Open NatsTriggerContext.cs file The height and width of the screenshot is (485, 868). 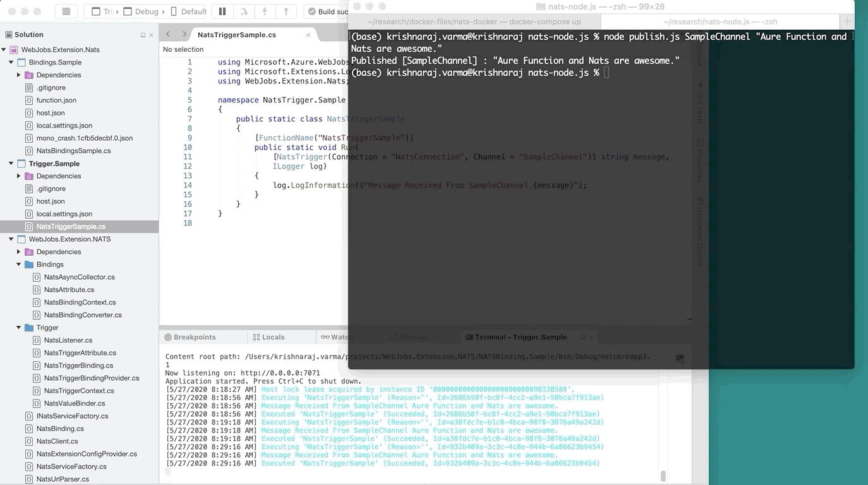pyautogui.click(x=79, y=391)
